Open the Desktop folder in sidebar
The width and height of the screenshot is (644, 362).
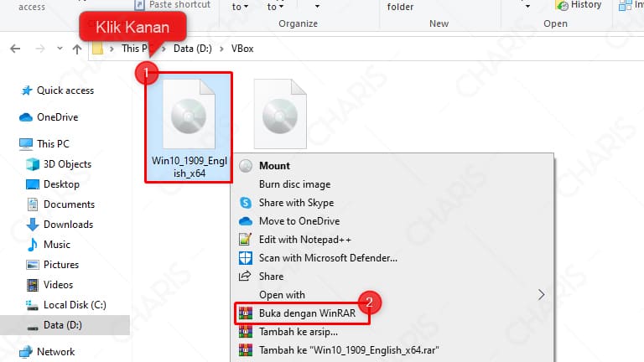tap(61, 184)
